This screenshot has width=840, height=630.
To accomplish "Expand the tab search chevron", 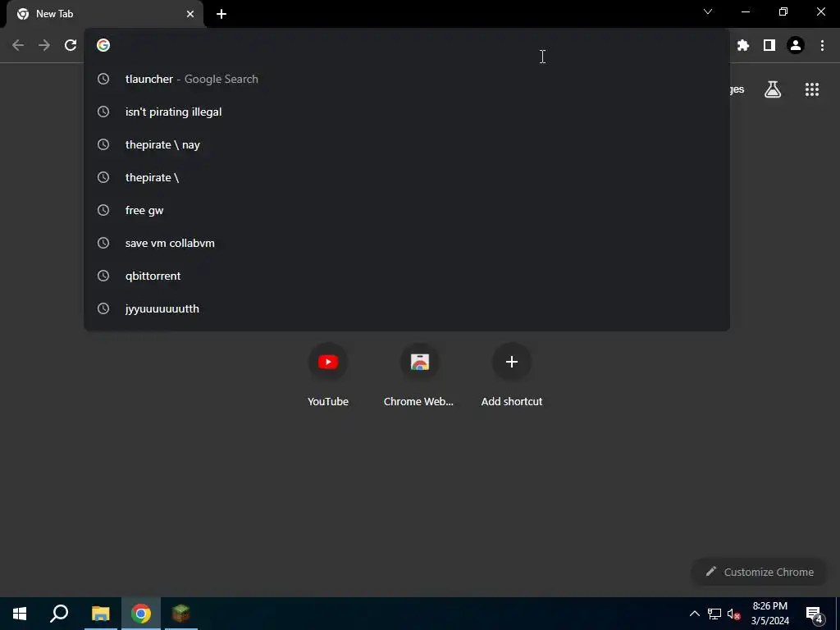I will tap(708, 11).
